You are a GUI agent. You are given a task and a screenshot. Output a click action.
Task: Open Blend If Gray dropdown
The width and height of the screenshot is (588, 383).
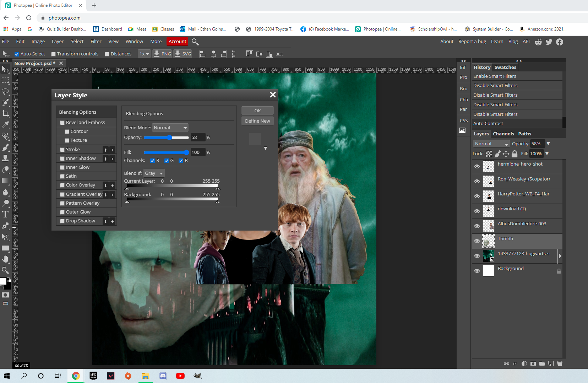[x=154, y=173]
